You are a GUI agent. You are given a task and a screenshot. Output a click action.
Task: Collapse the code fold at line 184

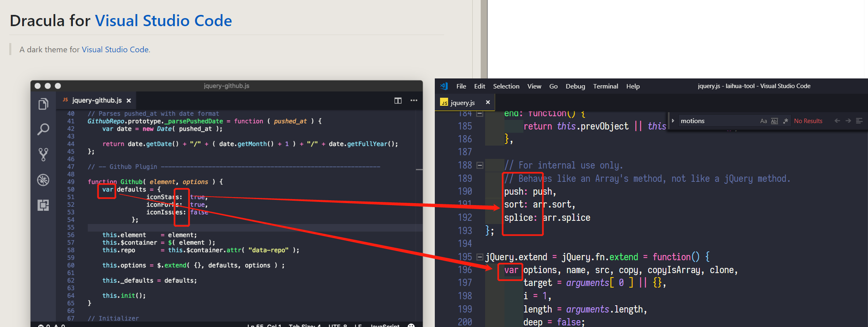click(479, 114)
